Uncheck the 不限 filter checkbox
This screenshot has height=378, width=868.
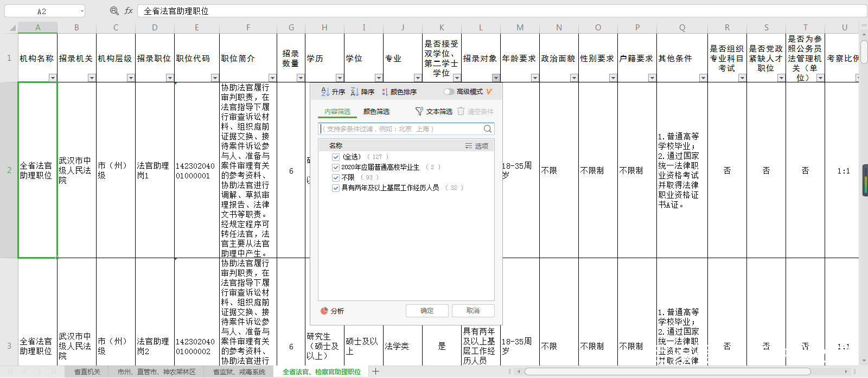coord(336,177)
